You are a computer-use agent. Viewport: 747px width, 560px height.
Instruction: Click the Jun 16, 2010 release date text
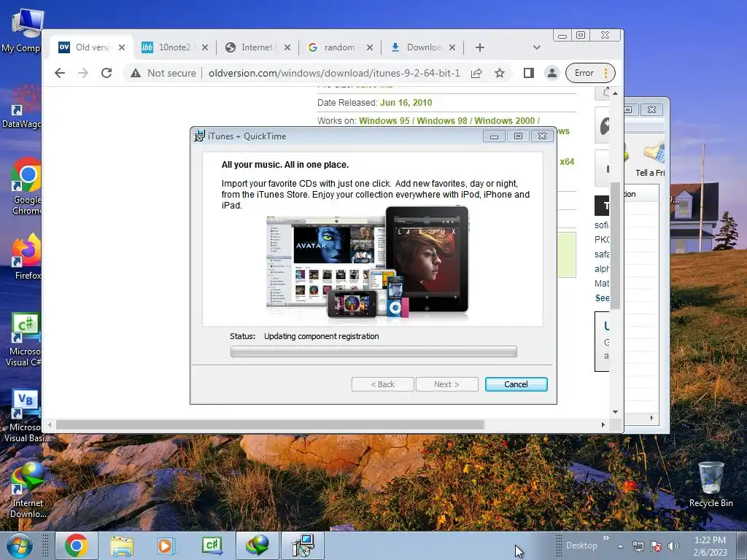(406, 102)
